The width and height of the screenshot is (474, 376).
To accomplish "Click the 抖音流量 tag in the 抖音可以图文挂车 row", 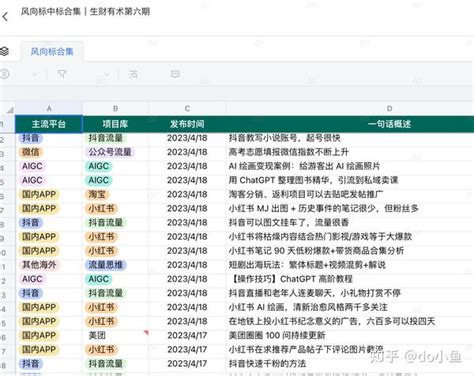I will (106, 222).
